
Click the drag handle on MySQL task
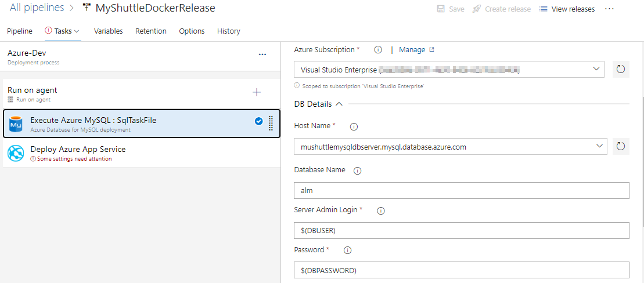click(271, 123)
